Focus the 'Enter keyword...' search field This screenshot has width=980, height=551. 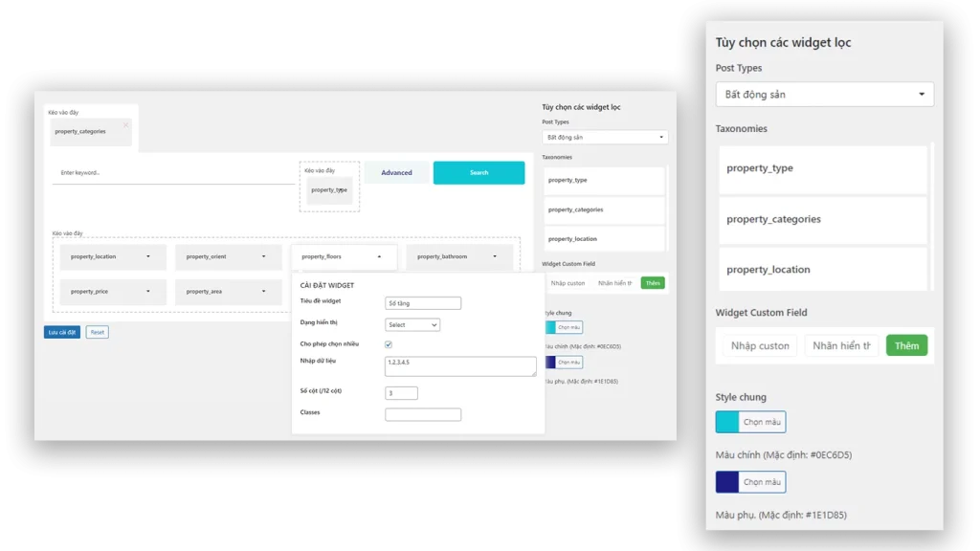tap(172, 173)
